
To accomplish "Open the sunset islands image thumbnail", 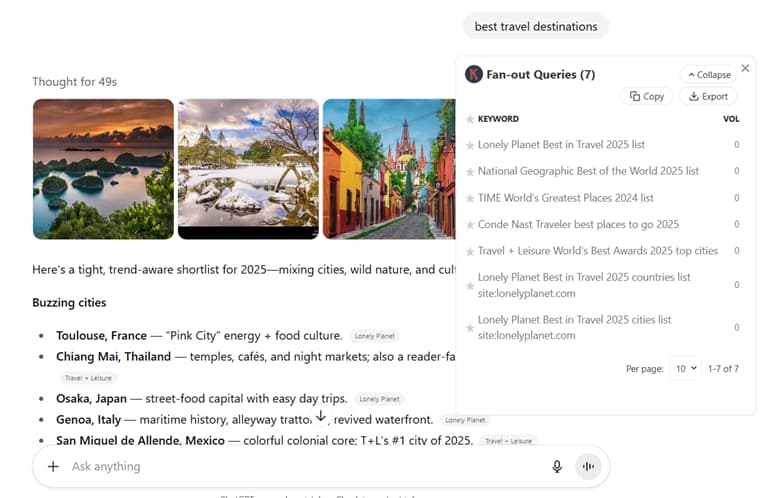I will click(103, 169).
